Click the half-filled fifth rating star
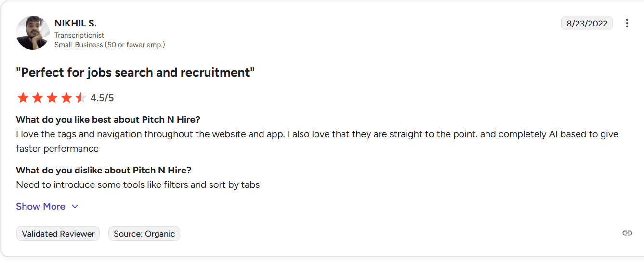644x263 pixels. (x=80, y=98)
